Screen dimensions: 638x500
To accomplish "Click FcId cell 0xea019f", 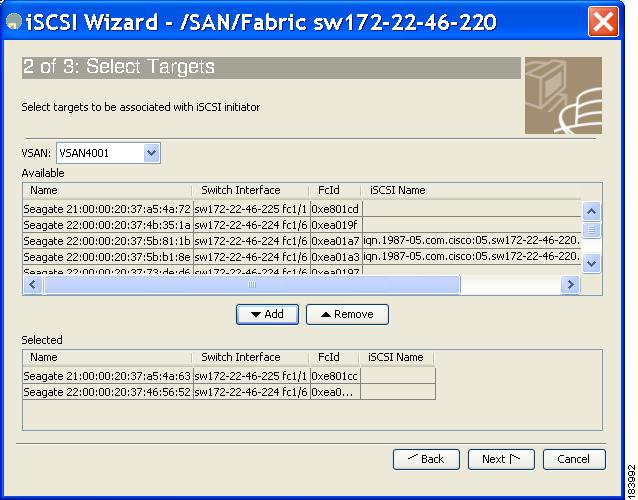I will point(336,225).
